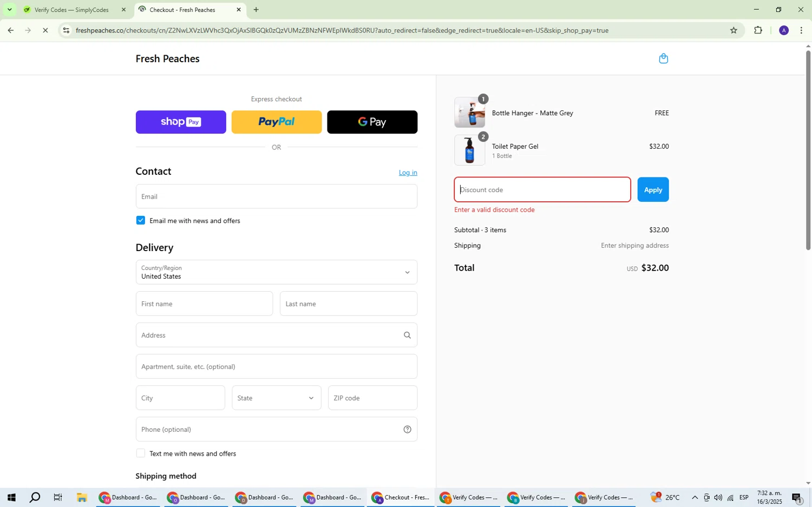Click the total amount $32.00
This screenshot has height=507, width=812.
pos(655,268)
